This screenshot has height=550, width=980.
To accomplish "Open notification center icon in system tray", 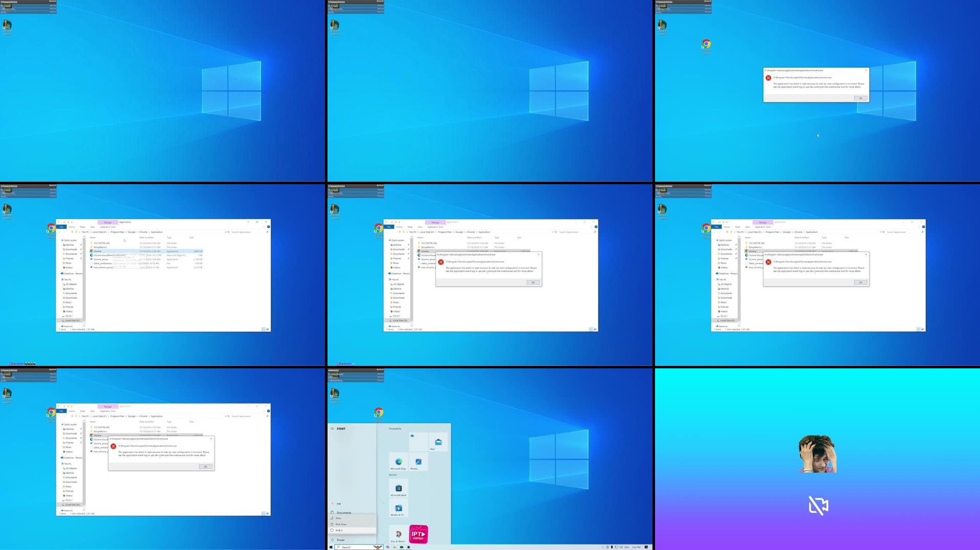I will (646, 547).
